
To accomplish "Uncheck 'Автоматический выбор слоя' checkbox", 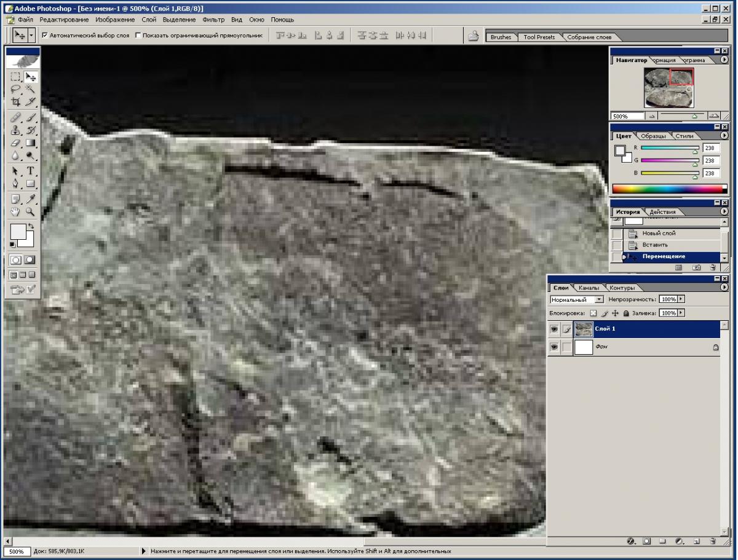I will click(x=45, y=36).
